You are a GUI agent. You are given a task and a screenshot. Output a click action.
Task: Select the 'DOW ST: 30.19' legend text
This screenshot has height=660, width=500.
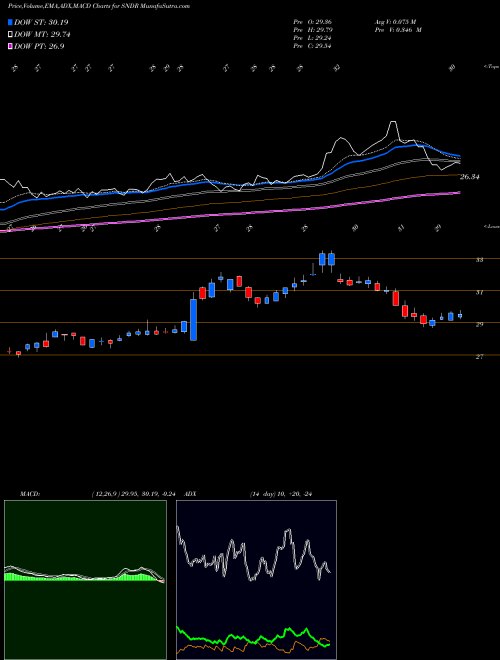coord(41,22)
